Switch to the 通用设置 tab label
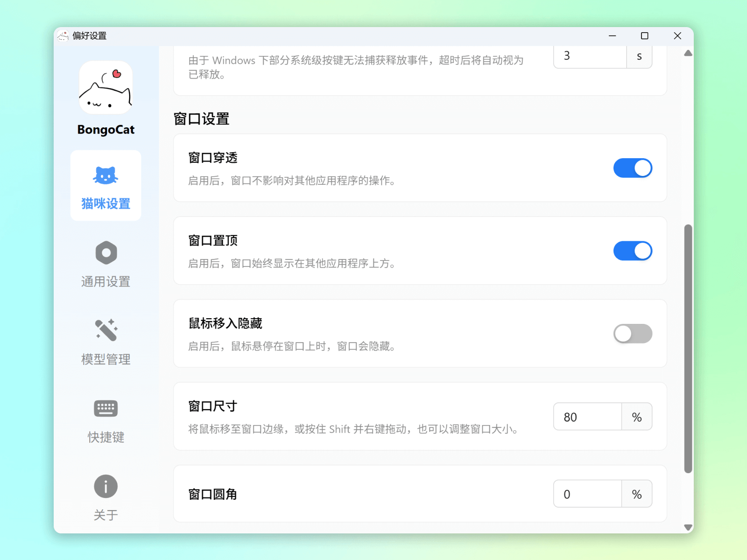The image size is (747, 560). pyautogui.click(x=106, y=282)
